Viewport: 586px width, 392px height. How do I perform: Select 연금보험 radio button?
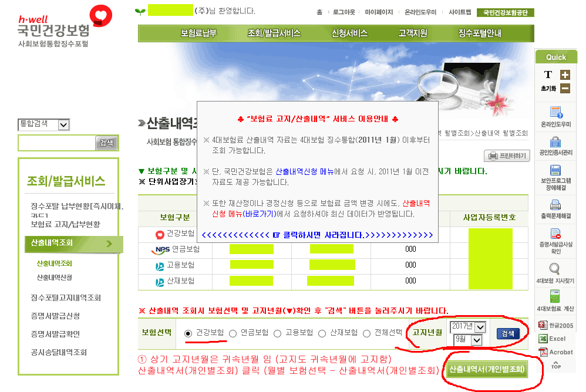pos(233,333)
